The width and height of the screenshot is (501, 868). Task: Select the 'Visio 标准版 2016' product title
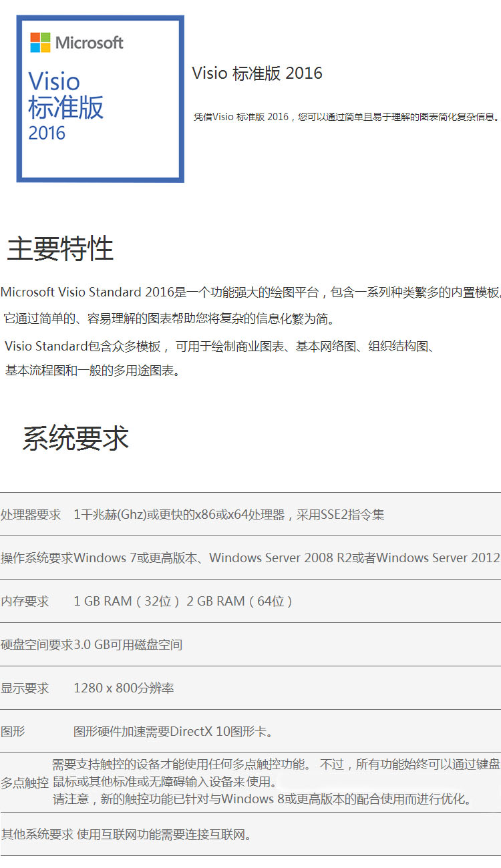[x=257, y=73]
